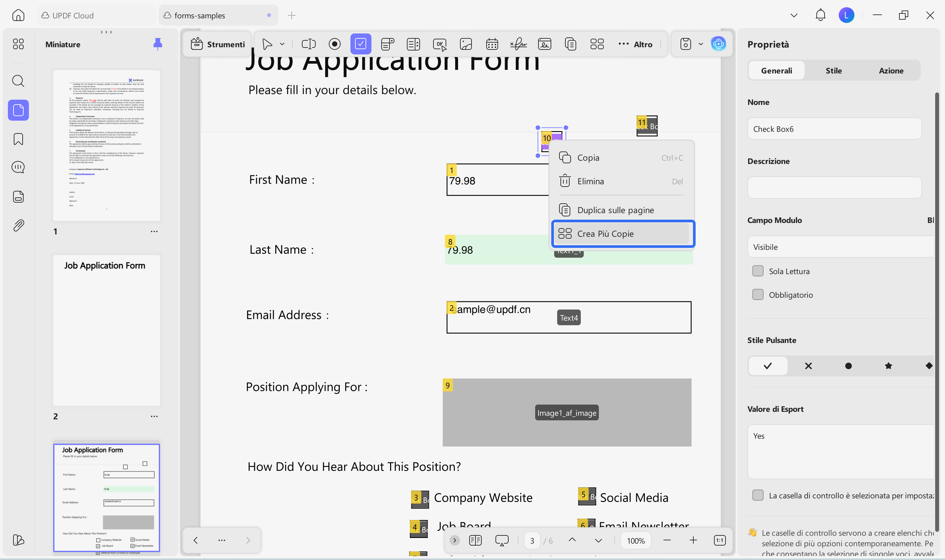Select the image field tool

pyautogui.click(x=466, y=44)
